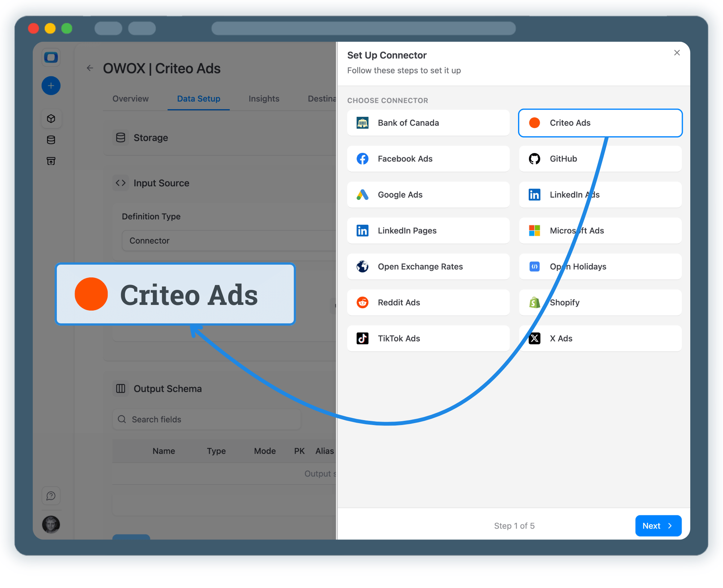Viewport: 723px width, 588px height.
Task: Click the Open Exchange Rates globe icon
Action: coord(362,266)
